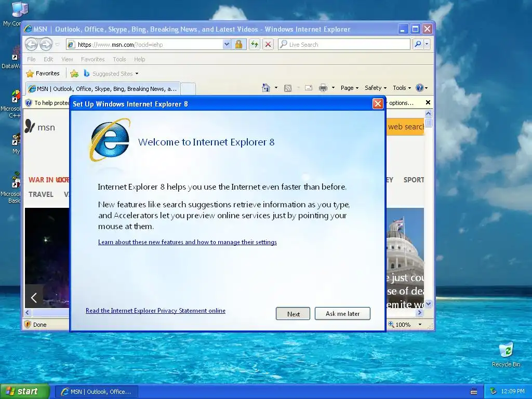The image size is (532, 399).
Task: Open Internet Explorer Privacy Statement link
Action: pyautogui.click(x=155, y=311)
